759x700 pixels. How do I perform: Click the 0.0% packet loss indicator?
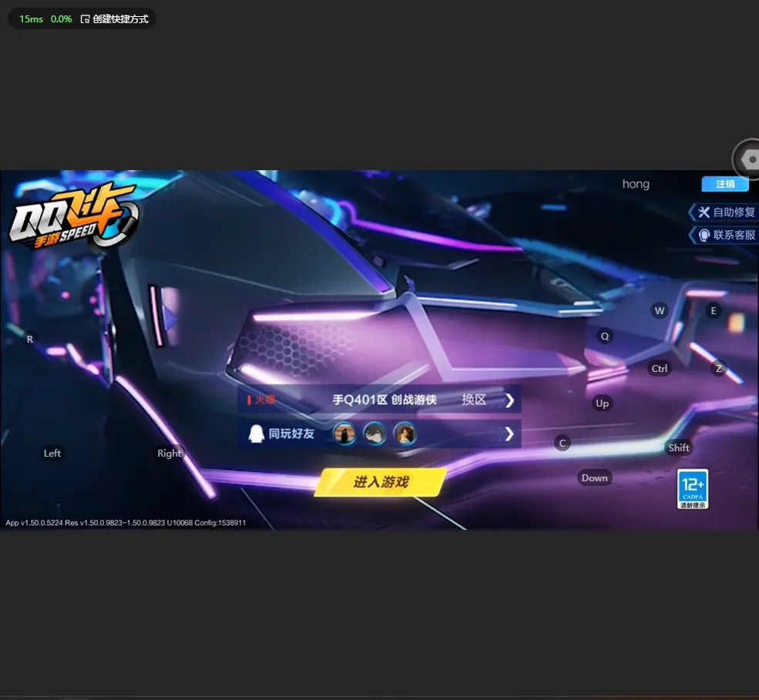click(61, 18)
